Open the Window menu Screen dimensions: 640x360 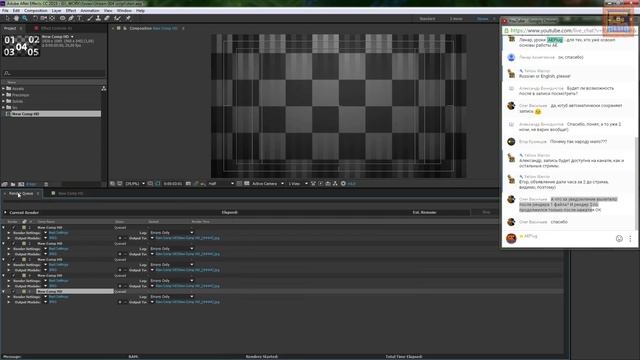coord(124,11)
